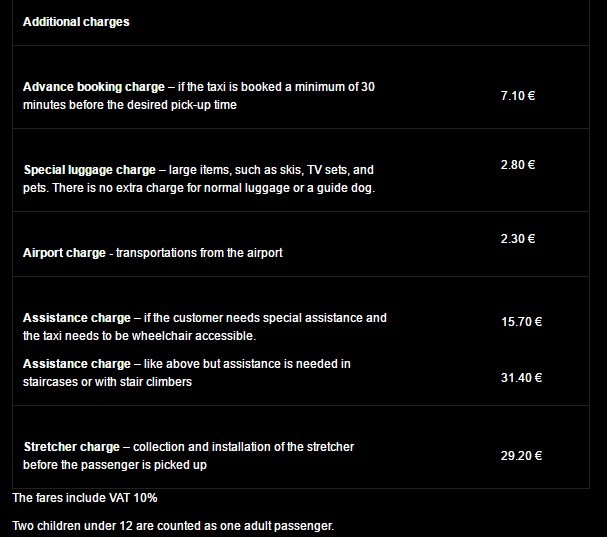
Task: Click the guide dog luggage note text
Action: coord(199,188)
